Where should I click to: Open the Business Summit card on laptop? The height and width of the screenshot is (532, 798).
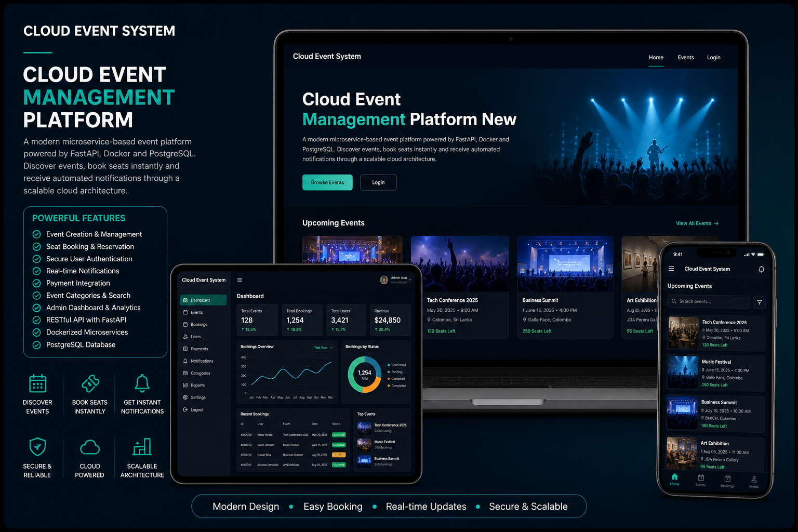(x=565, y=287)
